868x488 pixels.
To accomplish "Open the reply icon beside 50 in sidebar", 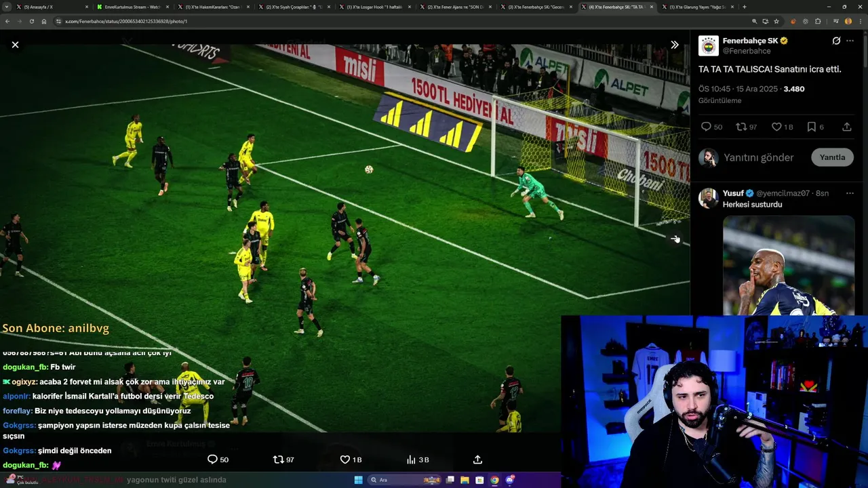I will pyautogui.click(x=706, y=127).
